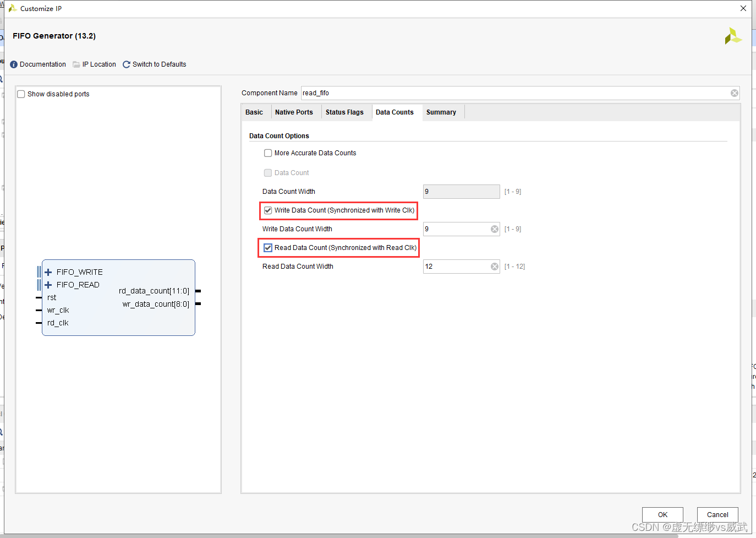Go to the Status Flags tab
Viewport: 756px width, 538px height.
(344, 112)
